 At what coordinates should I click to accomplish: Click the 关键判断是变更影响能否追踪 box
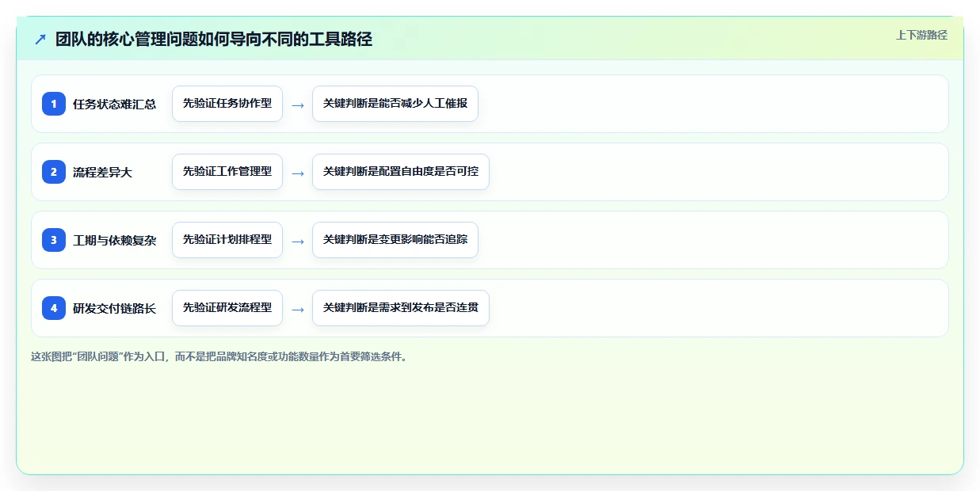tap(395, 240)
